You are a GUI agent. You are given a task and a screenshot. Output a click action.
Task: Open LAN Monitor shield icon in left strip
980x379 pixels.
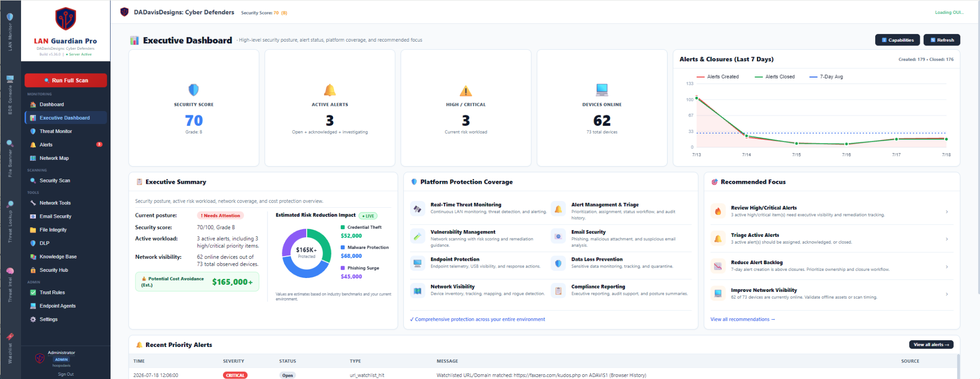(10, 17)
